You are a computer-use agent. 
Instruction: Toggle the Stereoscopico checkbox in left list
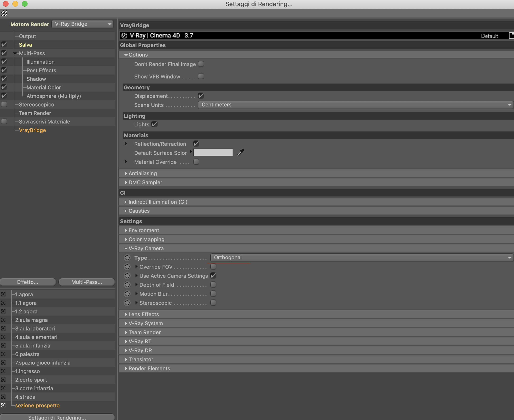coord(4,104)
